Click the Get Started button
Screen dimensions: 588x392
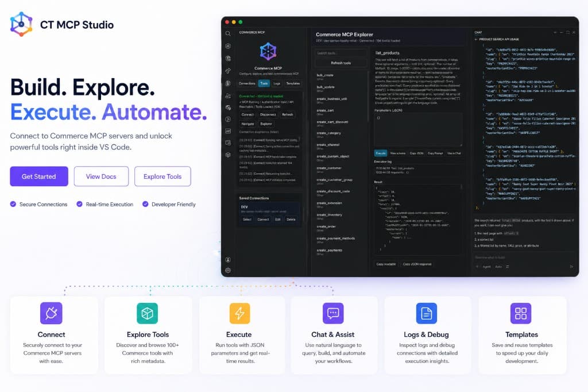(39, 176)
